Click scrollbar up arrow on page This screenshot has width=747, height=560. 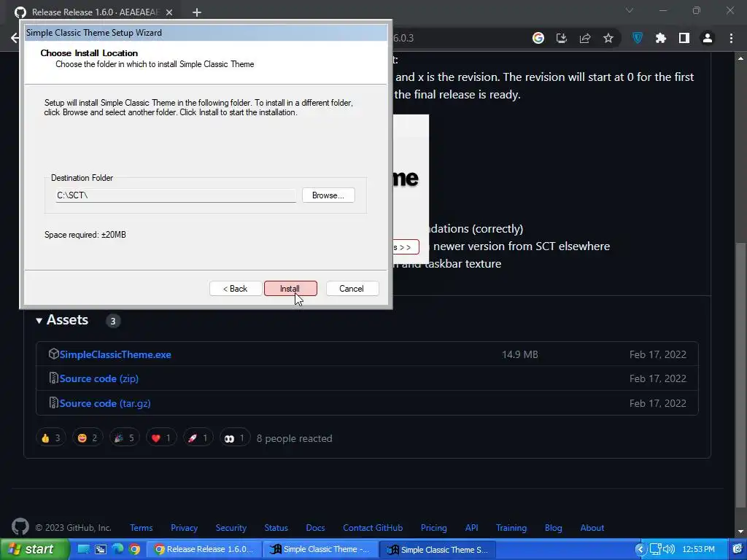tap(741, 58)
